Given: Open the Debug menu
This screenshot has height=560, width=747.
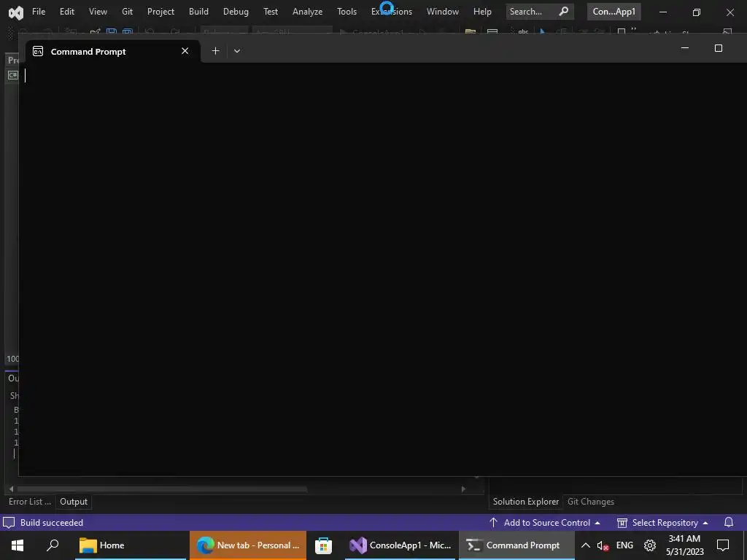Looking at the screenshot, I should click(236, 12).
